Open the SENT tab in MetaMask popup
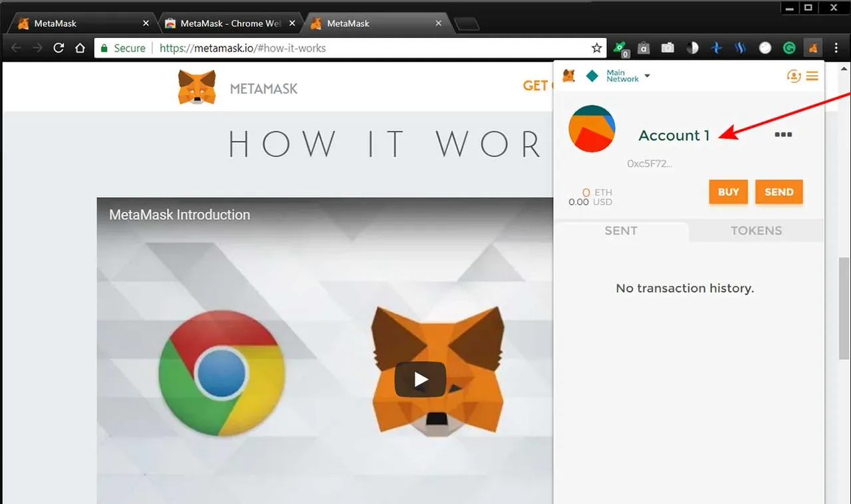This screenshot has width=851, height=504. point(621,231)
